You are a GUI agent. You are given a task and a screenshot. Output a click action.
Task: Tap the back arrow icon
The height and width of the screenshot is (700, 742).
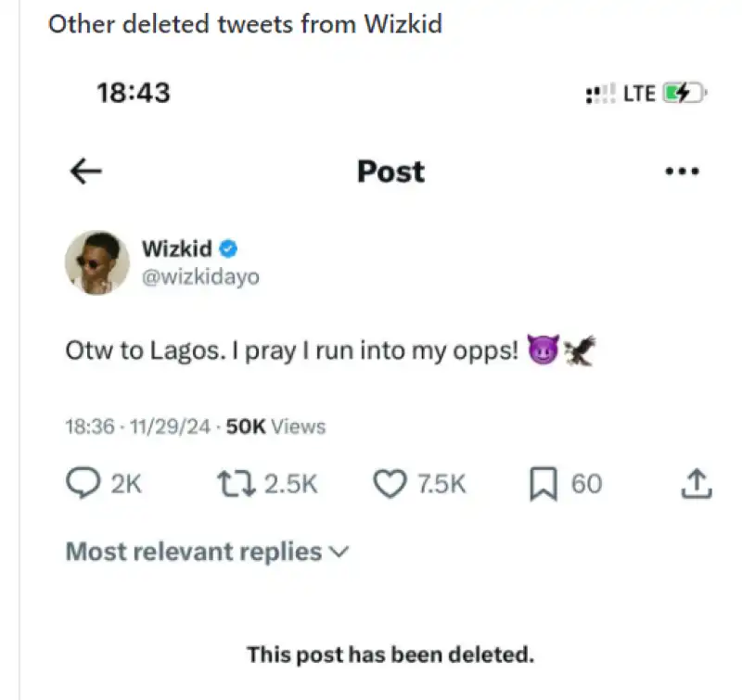86,172
